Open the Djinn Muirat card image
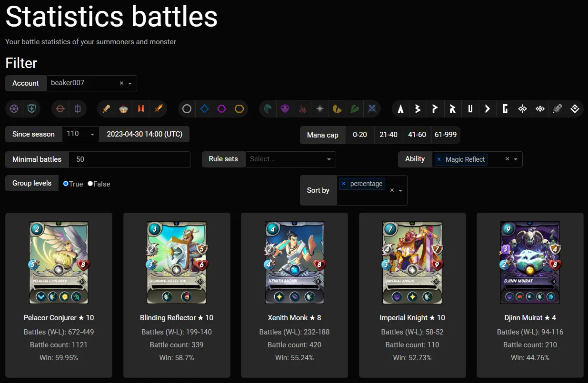The image size is (588, 383). (530, 263)
